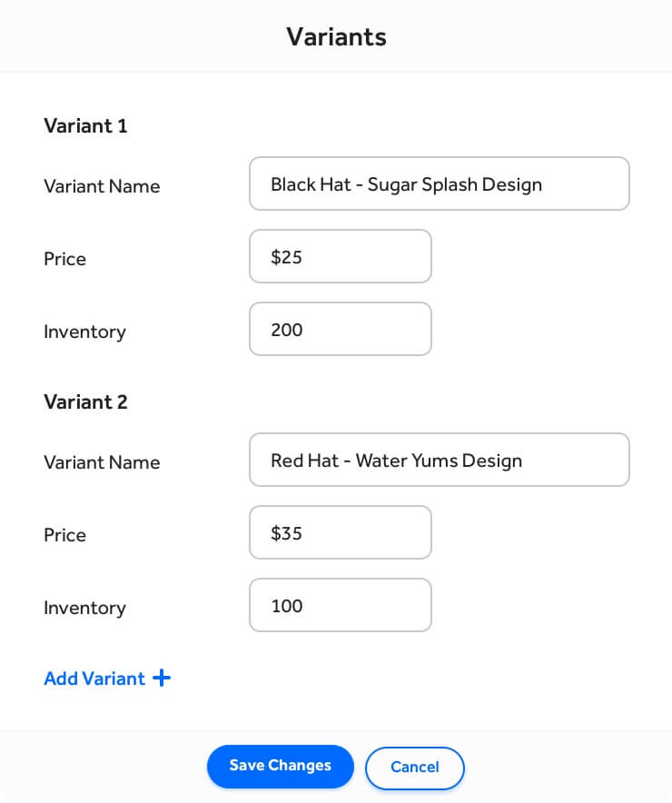Cancel editing variants
The image size is (672, 803).
click(x=415, y=768)
